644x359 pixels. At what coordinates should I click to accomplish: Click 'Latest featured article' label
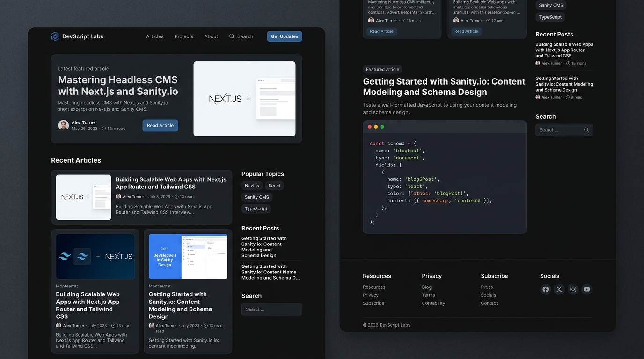[x=83, y=68]
